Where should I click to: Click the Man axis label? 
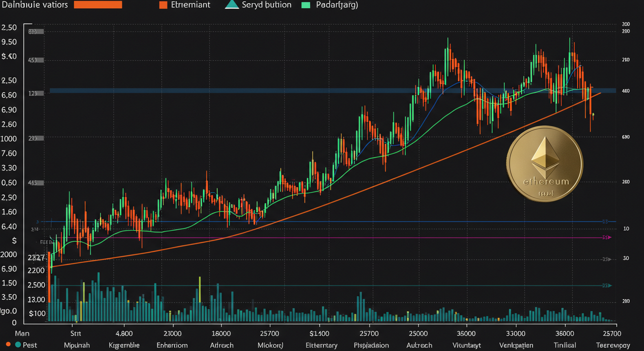[22, 333]
